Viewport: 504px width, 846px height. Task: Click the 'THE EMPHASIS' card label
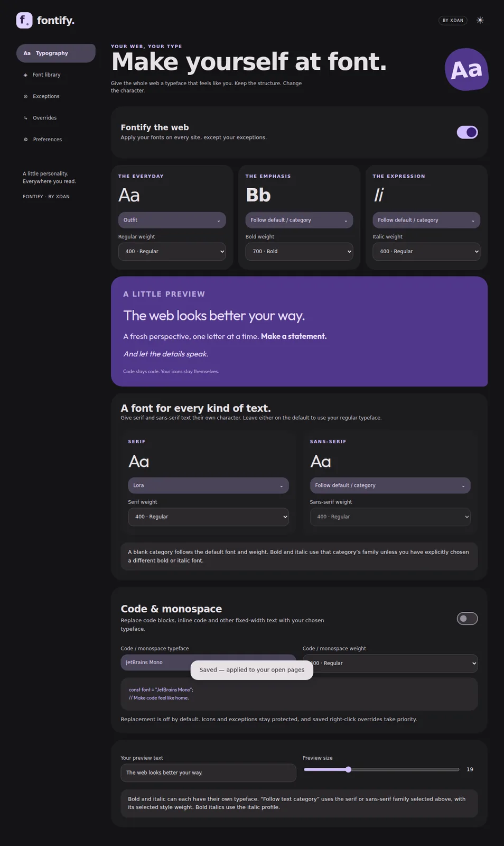[268, 177]
